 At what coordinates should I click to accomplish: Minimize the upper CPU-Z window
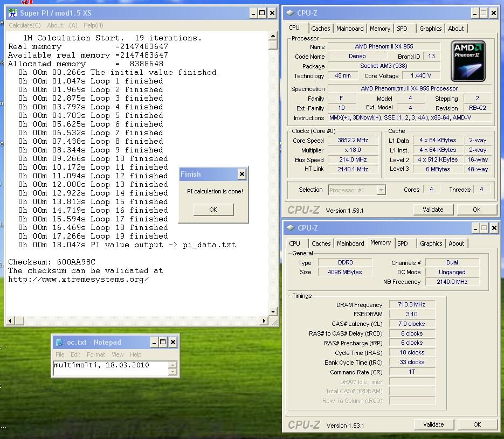coord(475,13)
